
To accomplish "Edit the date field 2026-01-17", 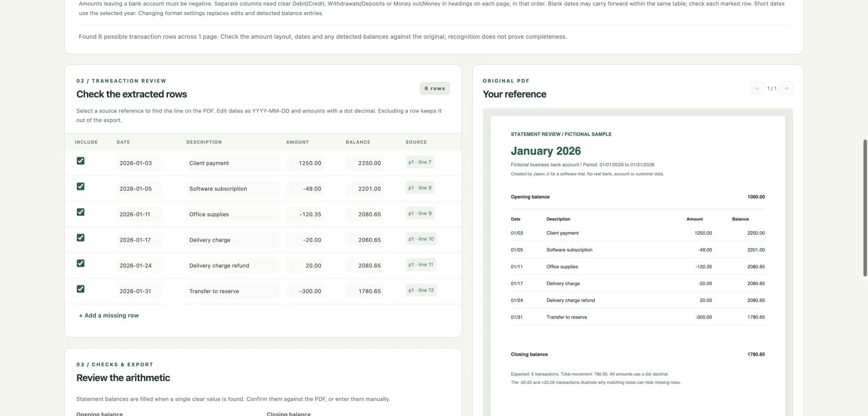I will point(139,240).
